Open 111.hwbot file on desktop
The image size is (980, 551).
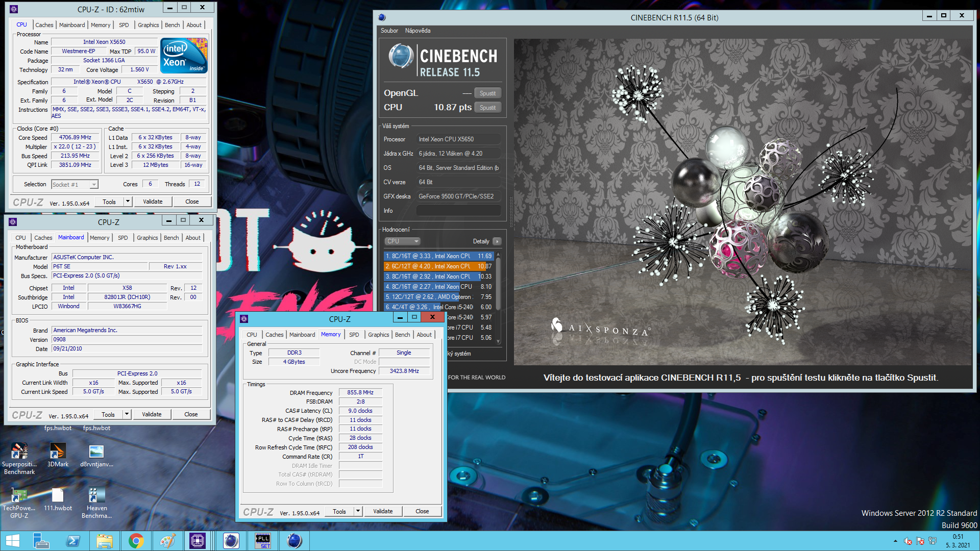(58, 499)
